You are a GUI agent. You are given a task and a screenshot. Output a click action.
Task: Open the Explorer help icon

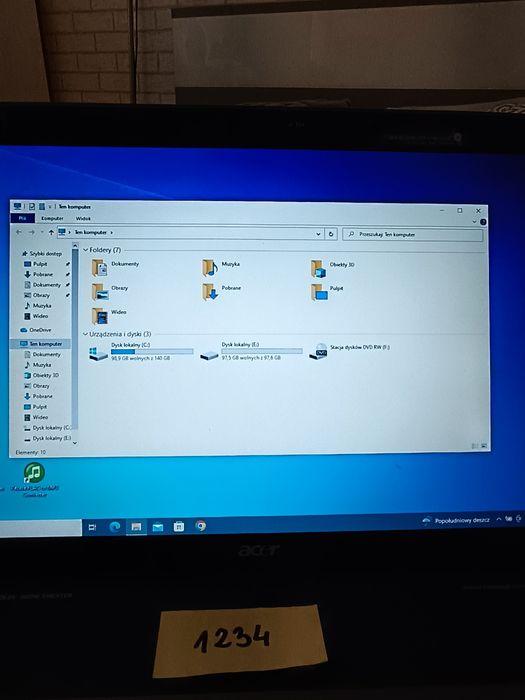tap(483, 222)
